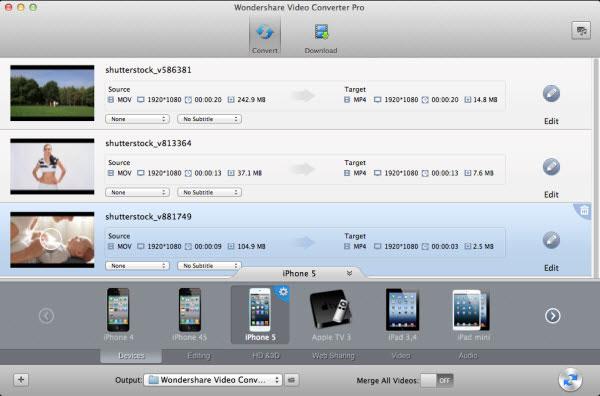Click the edit pencil icon for shutterstock_v813364
This screenshot has width=600, height=396.
coord(551,167)
